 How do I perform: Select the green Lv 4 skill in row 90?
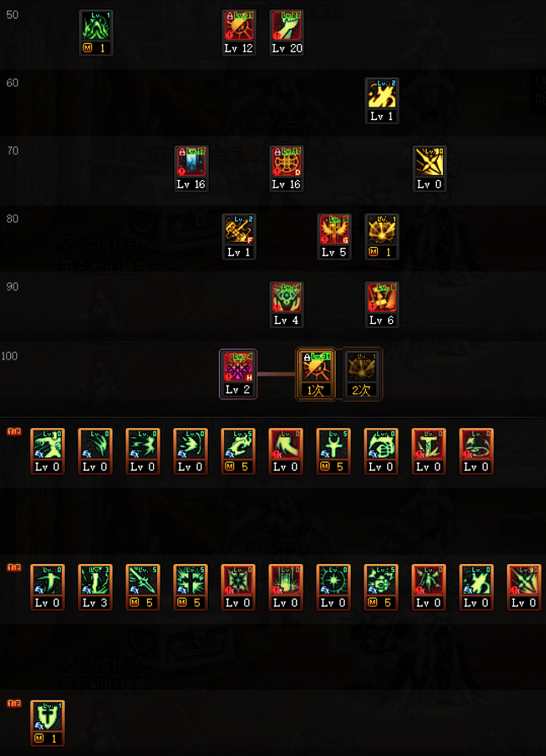(x=287, y=304)
